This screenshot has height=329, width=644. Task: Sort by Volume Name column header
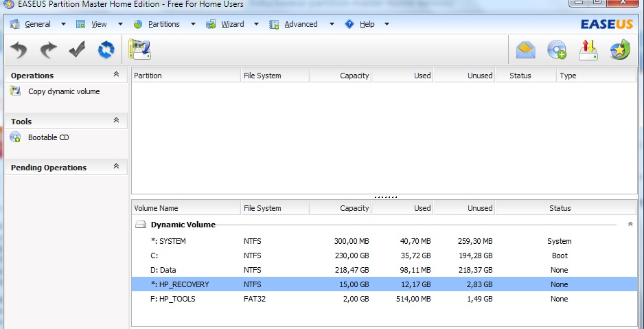click(186, 208)
